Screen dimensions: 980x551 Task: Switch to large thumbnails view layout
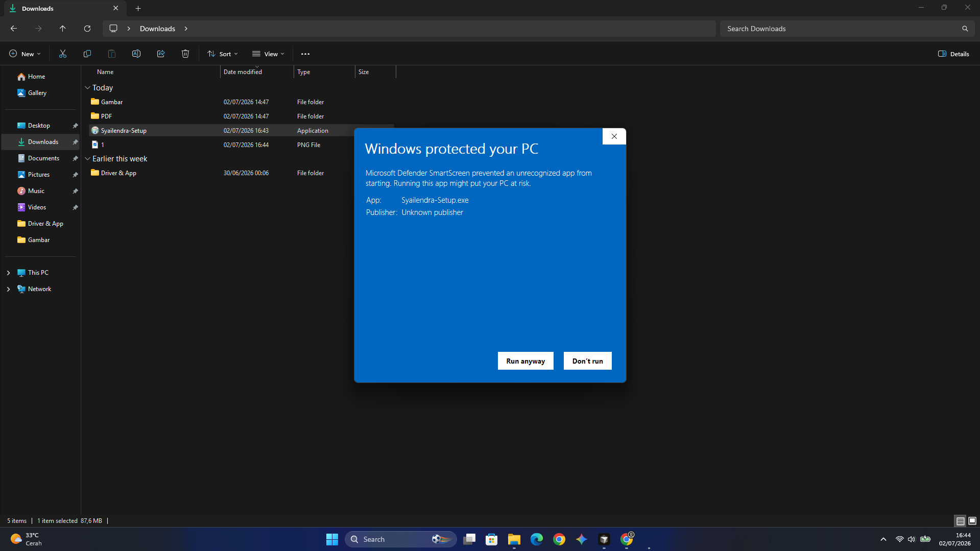click(x=972, y=521)
